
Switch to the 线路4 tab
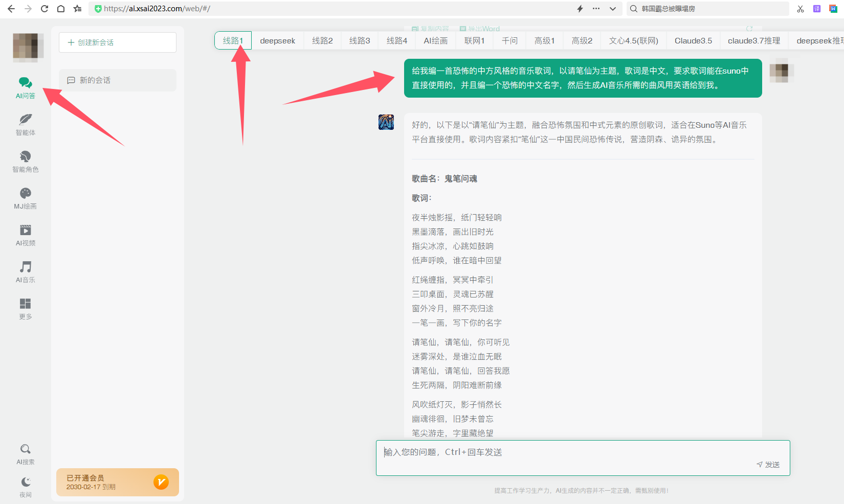pos(397,40)
